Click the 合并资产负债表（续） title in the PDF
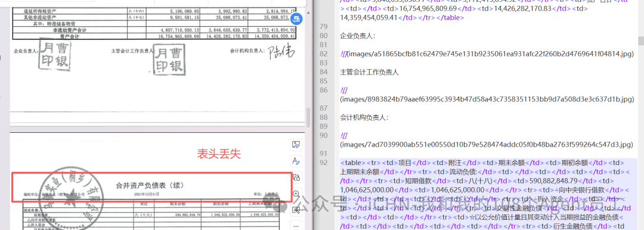Screen dimensions: 644x230 (150, 185)
